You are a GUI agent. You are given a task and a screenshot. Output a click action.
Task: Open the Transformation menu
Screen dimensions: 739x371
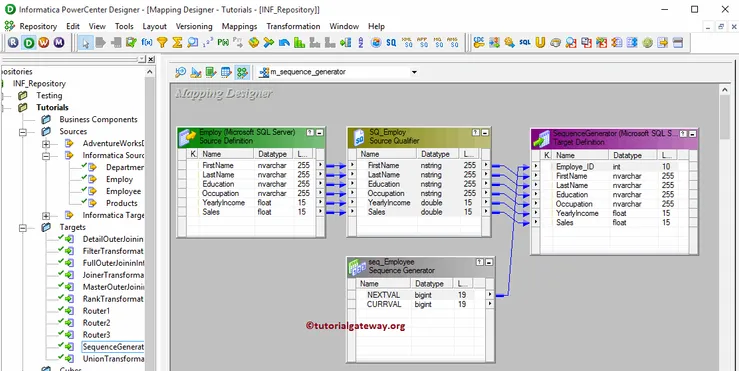click(293, 26)
